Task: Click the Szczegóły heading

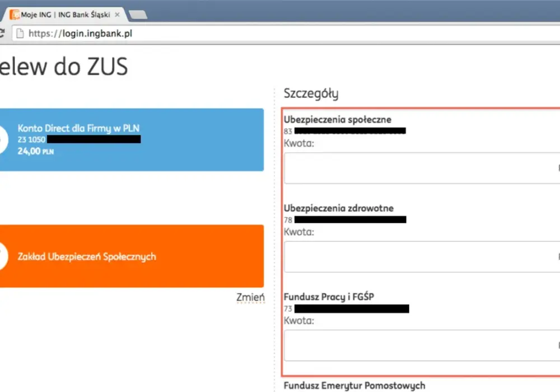Action: tap(311, 94)
